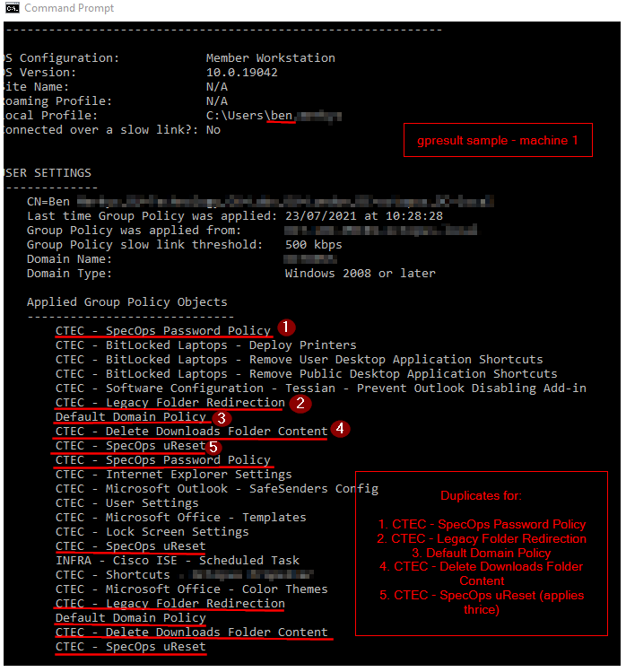Click the 'Domain Type:' label
This screenshot has height=672, width=626.
coord(69,274)
